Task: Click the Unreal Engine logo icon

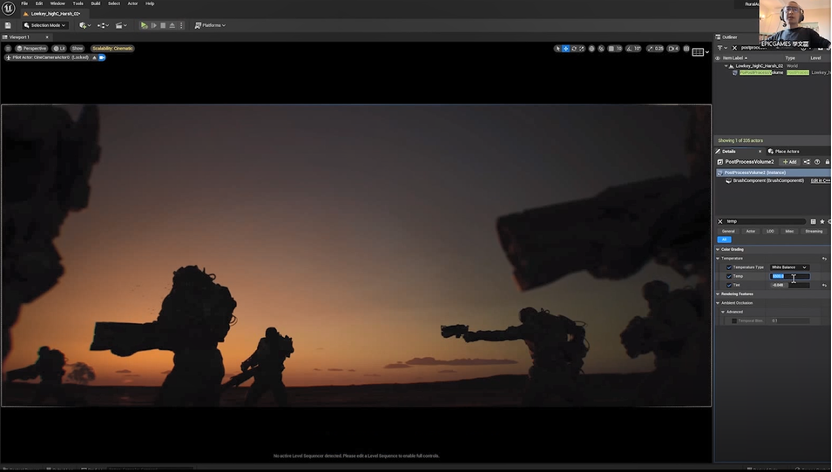Action: (8, 8)
